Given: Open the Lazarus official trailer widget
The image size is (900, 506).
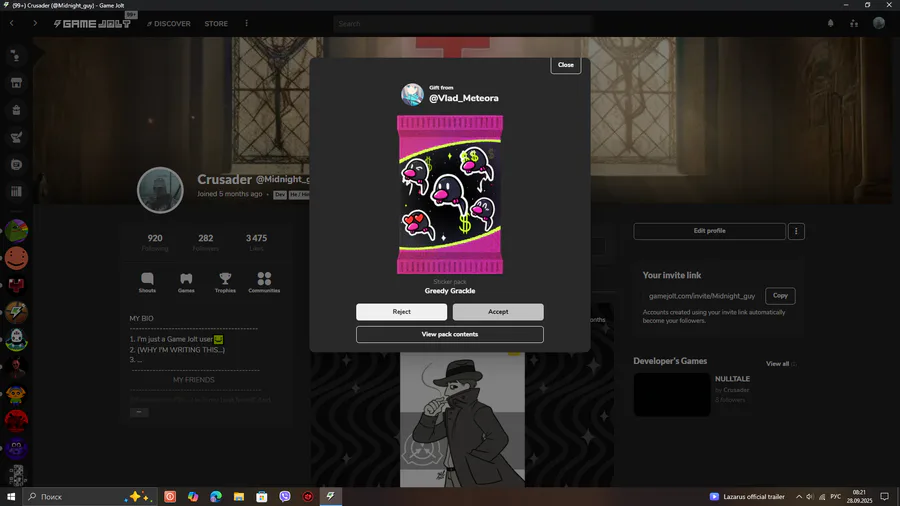Looking at the screenshot, I should pyautogui.click(x=747, y=497).
